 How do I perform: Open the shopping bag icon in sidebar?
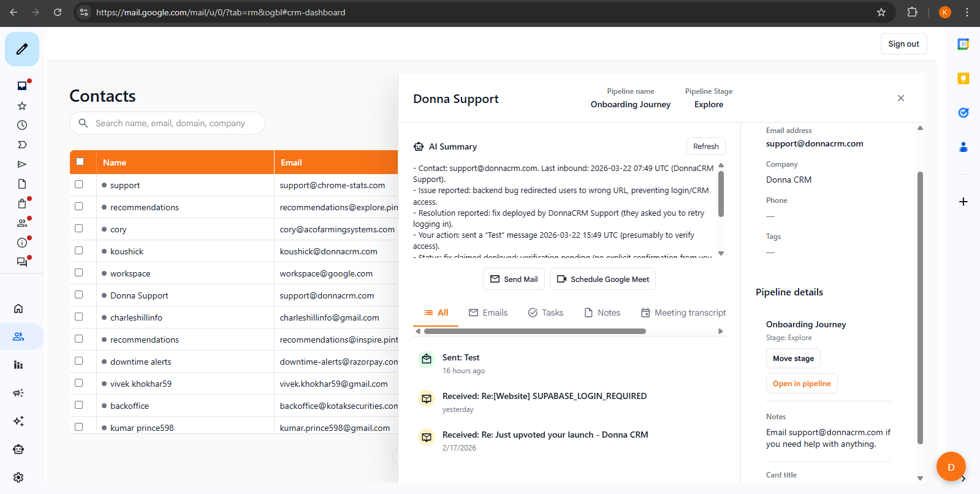click(22, 203)
